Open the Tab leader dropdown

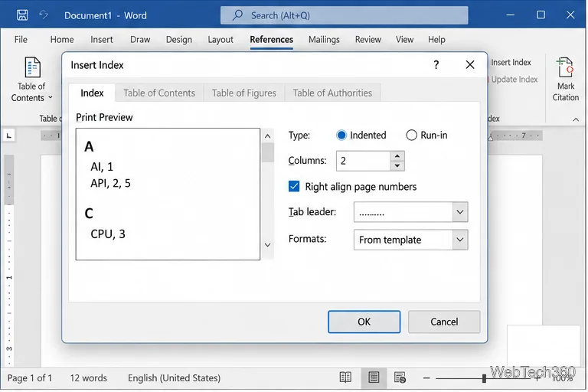point(459,212)
